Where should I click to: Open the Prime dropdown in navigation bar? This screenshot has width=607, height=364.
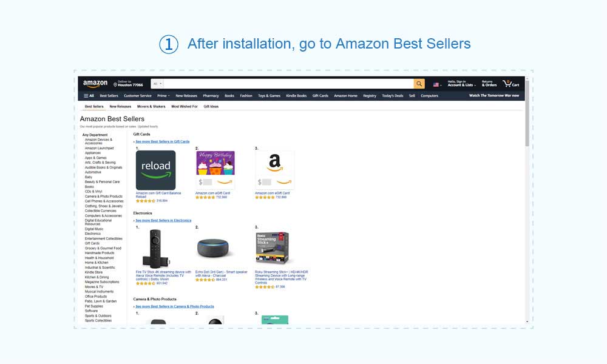pos(163,95)
